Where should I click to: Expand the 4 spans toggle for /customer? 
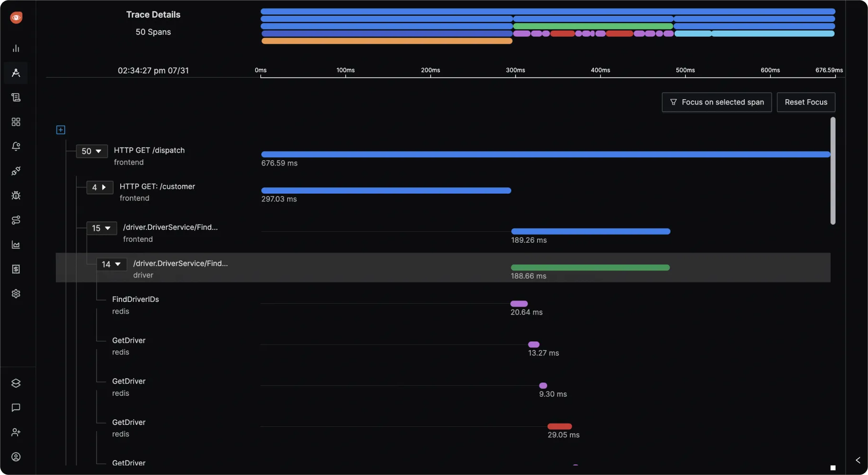pos(99,187)
